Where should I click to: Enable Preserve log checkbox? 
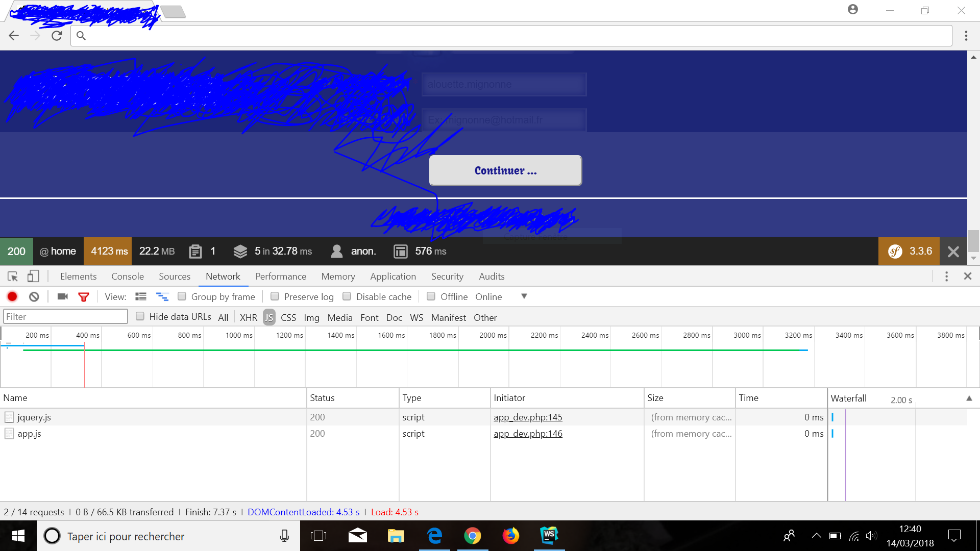click(x=275, y=296)
